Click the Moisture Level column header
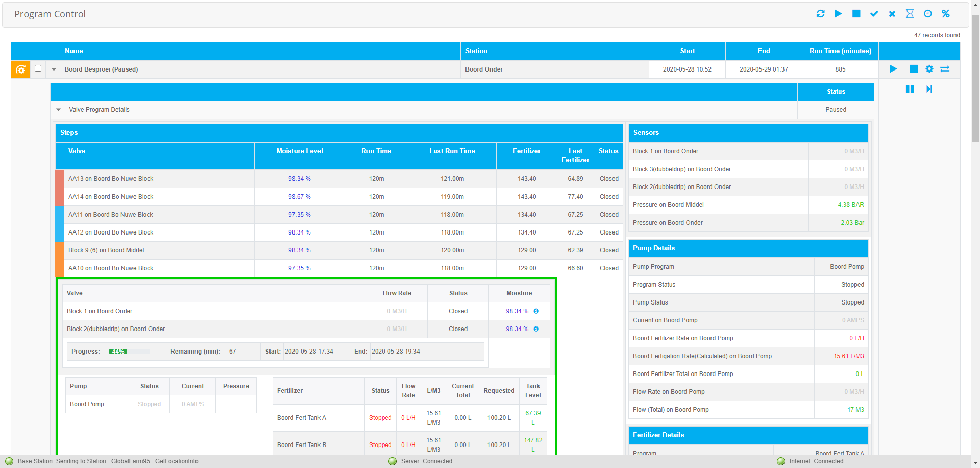 pyautogui.click(x=299, y=151)
